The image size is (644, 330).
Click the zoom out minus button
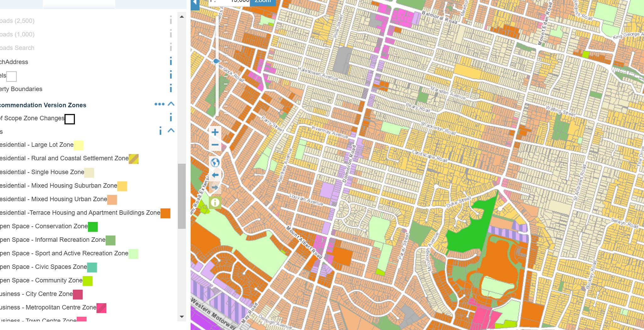pyautogui.click(x=215, y=145)
